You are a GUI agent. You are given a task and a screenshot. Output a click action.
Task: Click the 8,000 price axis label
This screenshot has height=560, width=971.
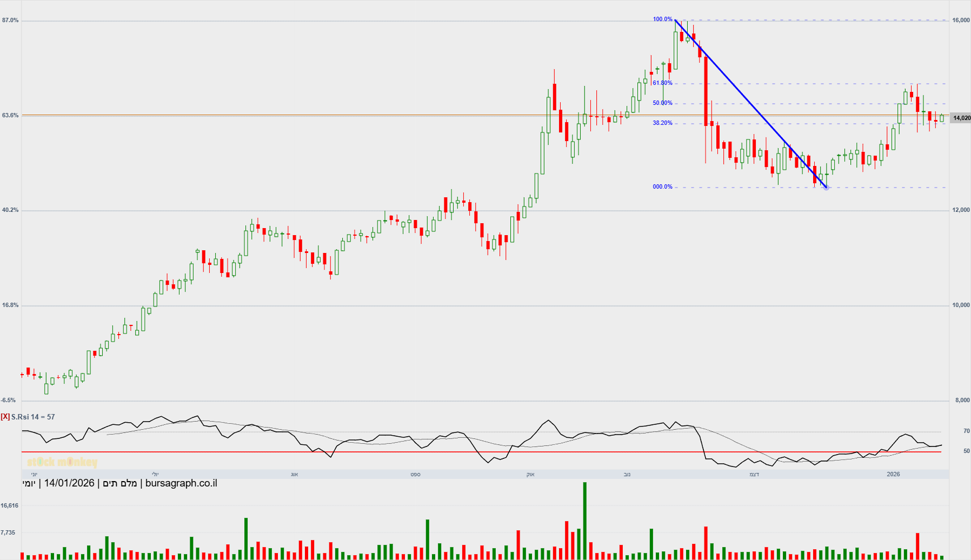click(963, 401)
